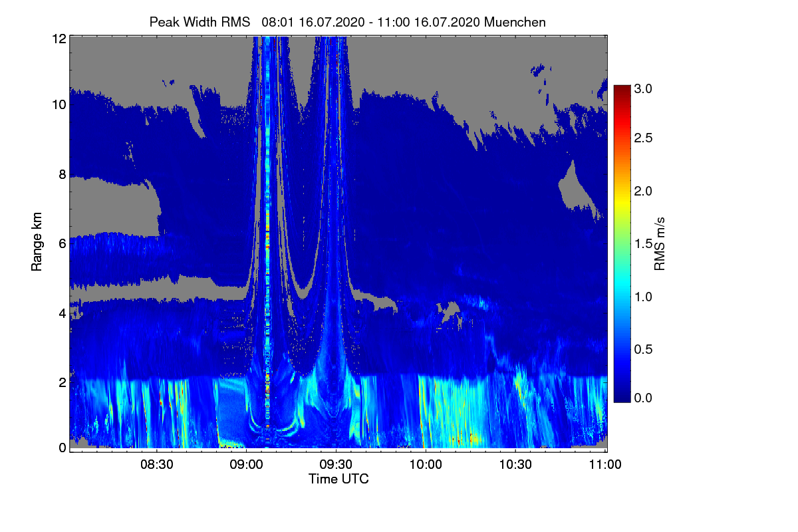Click the 2.5 colorbar value label
798x532 pixels.
[644, 138]
